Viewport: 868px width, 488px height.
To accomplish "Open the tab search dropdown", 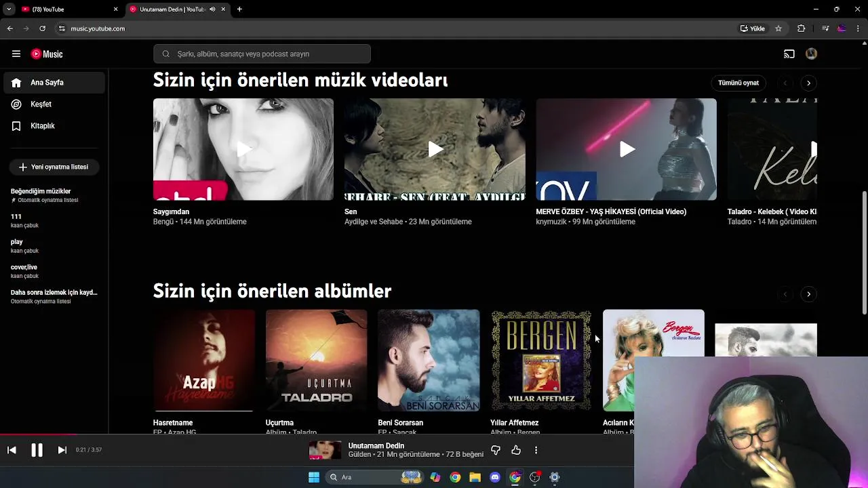I will (x=9, y=9).
